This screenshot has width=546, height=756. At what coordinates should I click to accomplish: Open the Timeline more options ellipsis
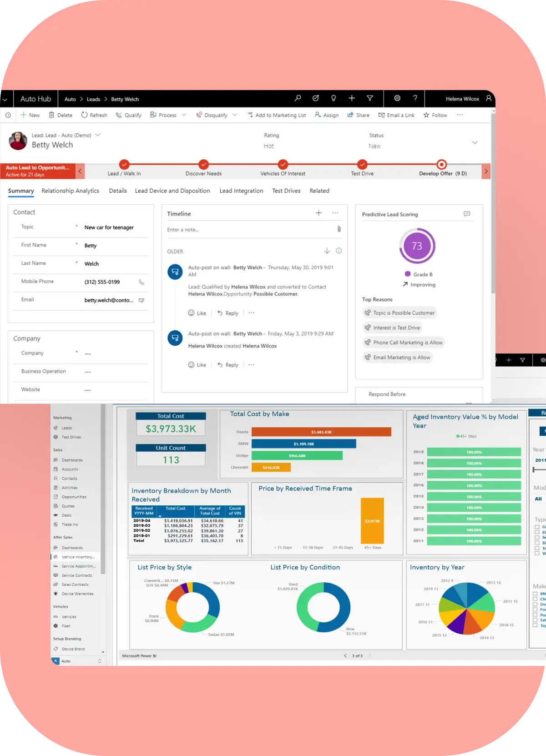tap(335, 213)
